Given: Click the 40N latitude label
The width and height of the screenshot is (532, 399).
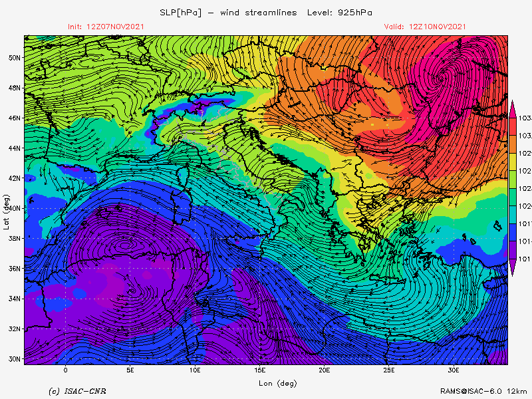Looking at the screenshot, I should tap(14, 208).
